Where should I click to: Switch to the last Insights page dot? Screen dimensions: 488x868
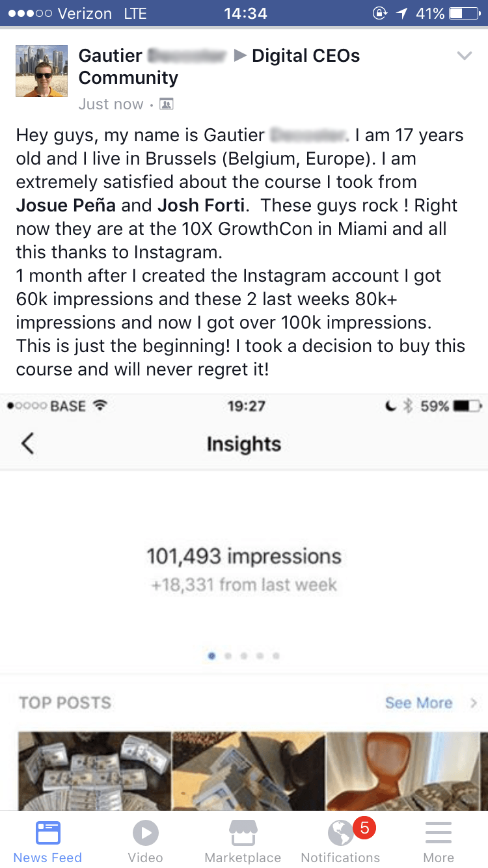277,656
